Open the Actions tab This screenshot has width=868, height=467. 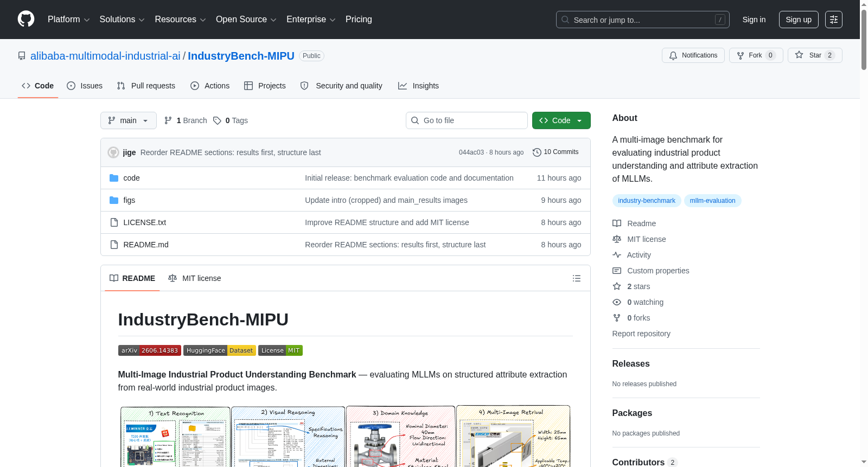210,86
